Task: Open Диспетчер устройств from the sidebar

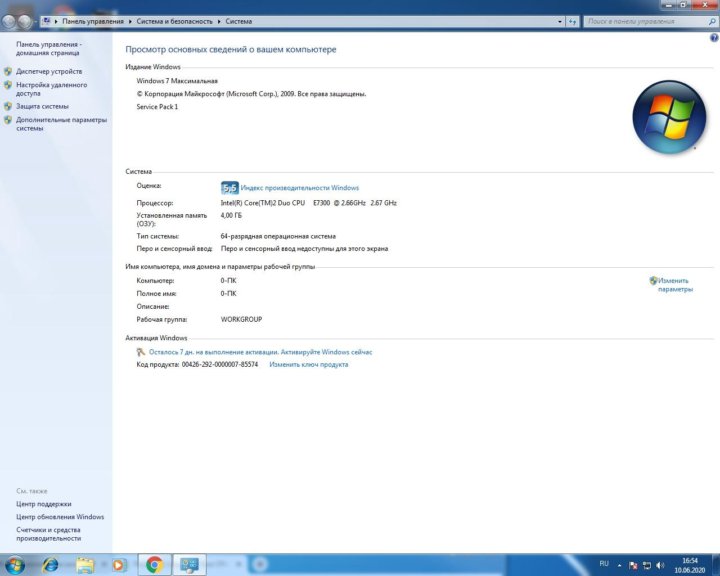Action: (49, 72)
